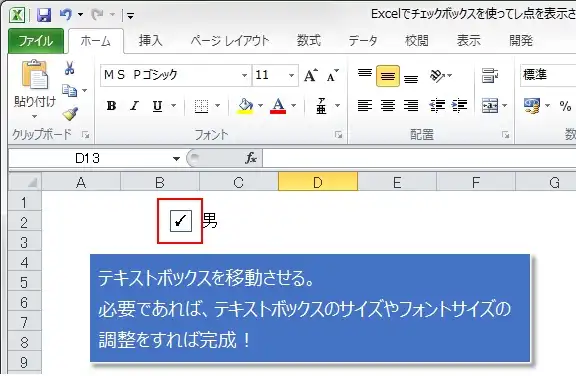
Task: Select row 5 header
Action: (x=24, y=282)
